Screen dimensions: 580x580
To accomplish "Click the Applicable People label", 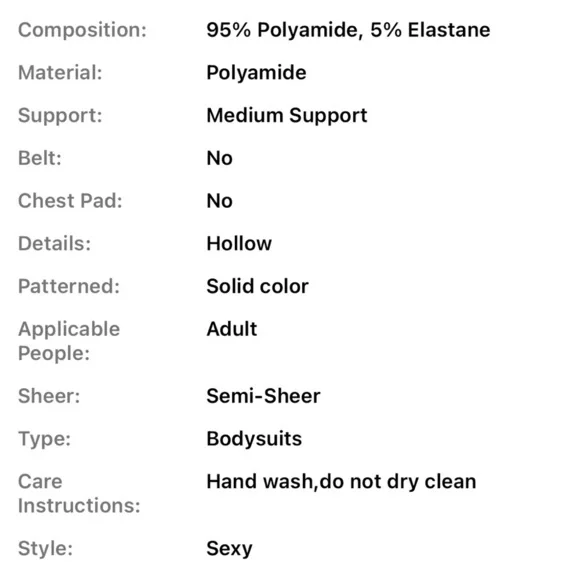I will 69,341.
